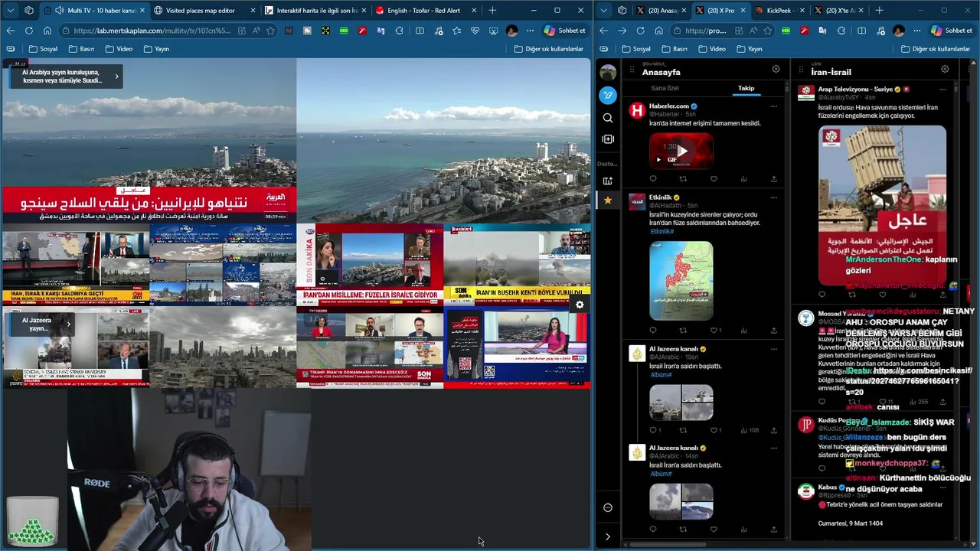Open 'Basın' bookmarks folder in left browser
This screenshot has width=980, height=551.
81,49
